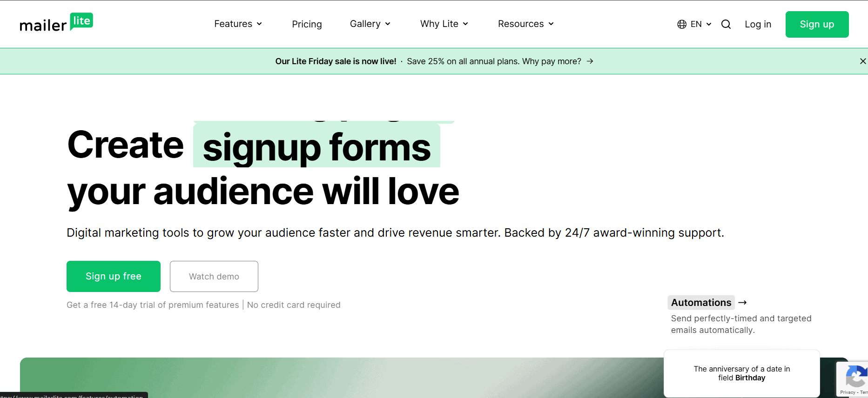Click the arrow after 'Why pay more?'

tap(590, 61)
